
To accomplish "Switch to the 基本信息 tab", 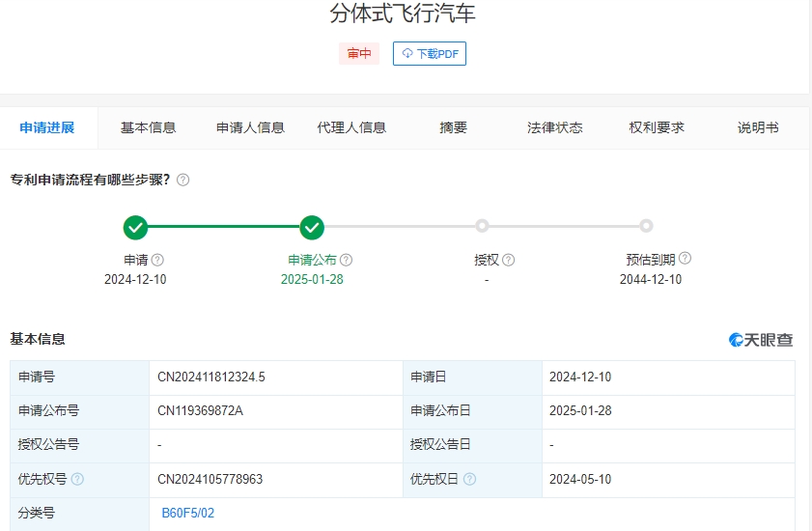I will point(148,127).
